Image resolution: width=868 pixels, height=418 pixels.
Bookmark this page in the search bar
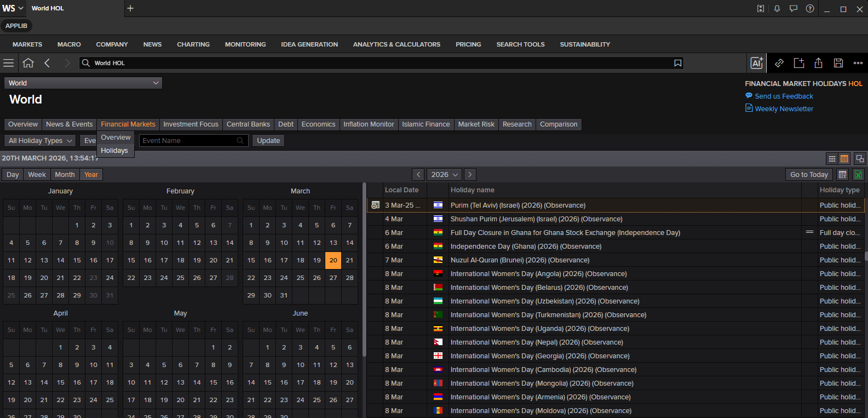pos(677,63)
